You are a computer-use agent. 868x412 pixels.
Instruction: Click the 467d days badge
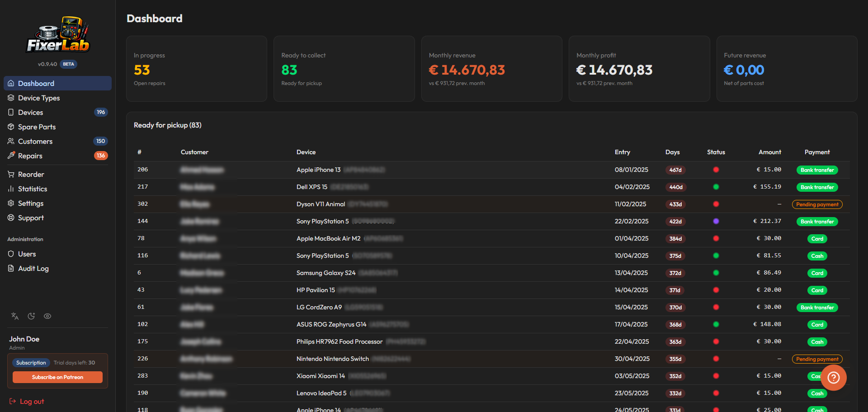coord(675,170)
